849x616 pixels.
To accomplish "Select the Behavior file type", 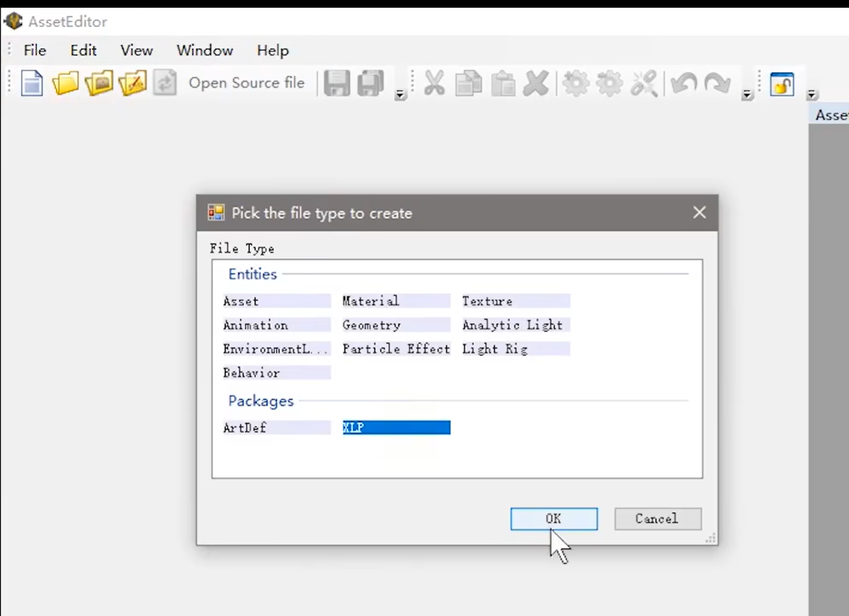I will coord(276,372).
